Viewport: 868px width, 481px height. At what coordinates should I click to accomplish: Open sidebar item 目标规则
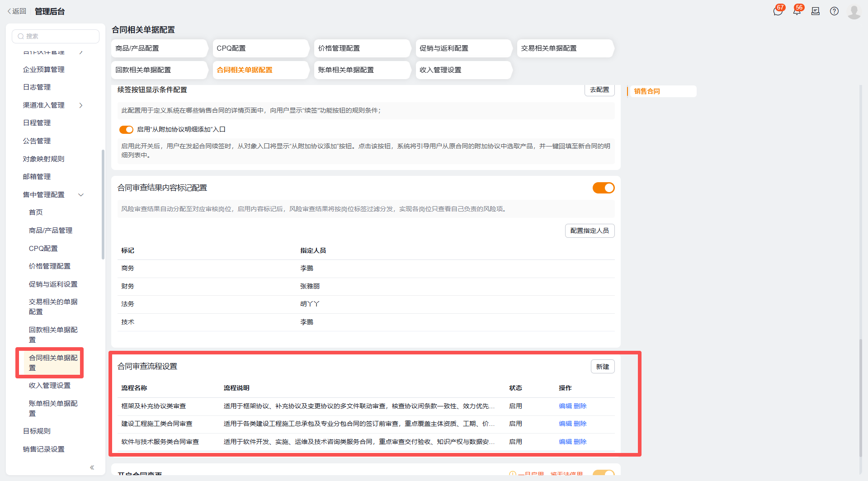coord(37,431)
